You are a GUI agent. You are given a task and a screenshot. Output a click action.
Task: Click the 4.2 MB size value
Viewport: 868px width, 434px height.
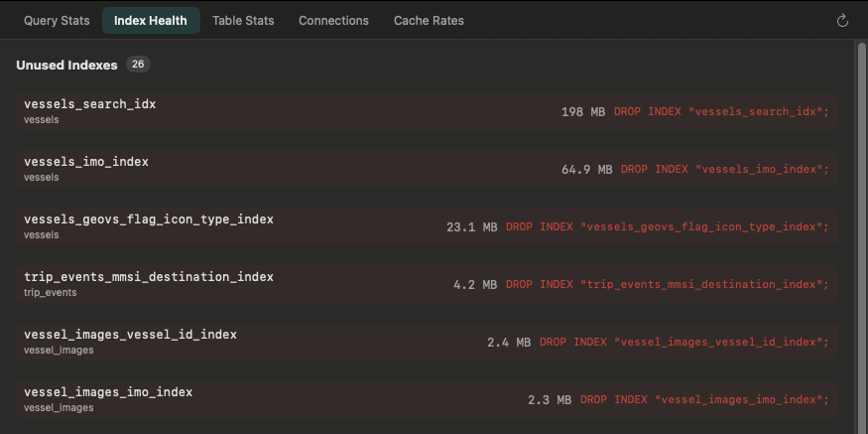point(475,285)
